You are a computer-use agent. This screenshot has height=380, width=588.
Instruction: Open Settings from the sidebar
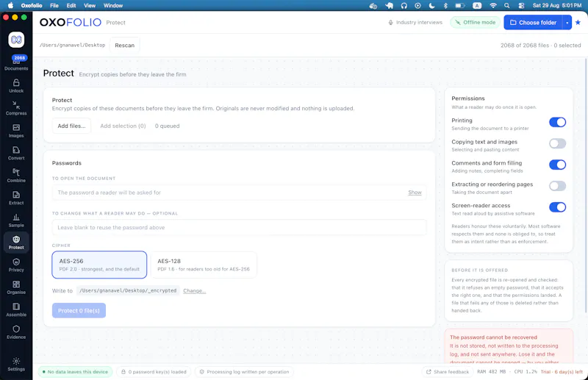pos(16,365)
